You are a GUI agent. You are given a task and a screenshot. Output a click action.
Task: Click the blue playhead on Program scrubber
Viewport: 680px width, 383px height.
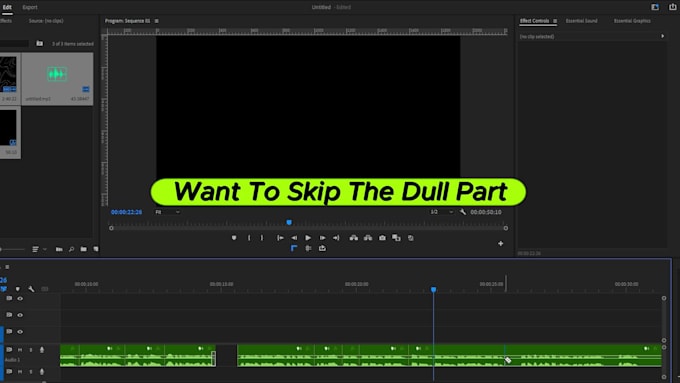point(289,223)
